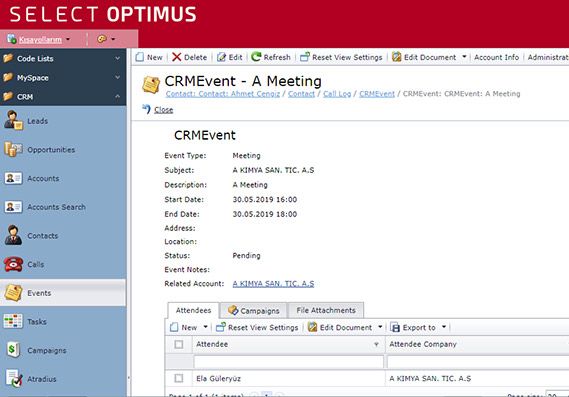Switch to the Attendees tab
Image resolution: width=569 pixels, height=397 pixels.
click(193, 310)
